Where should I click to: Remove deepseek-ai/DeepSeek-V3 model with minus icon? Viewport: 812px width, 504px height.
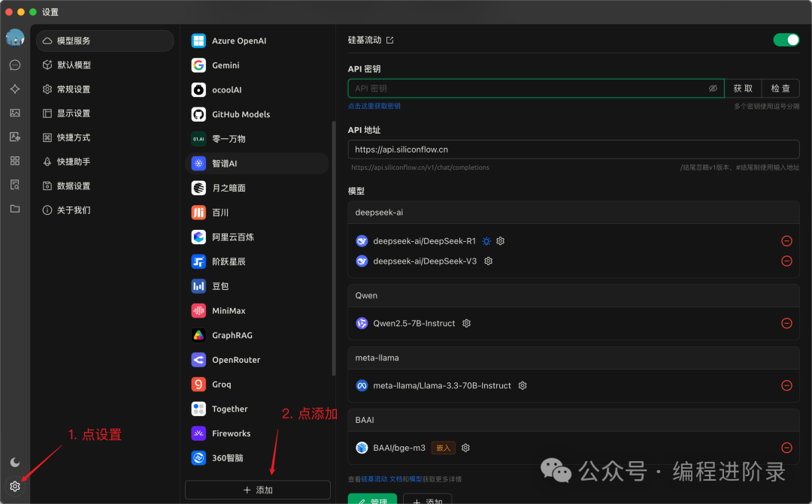click(786, 261)
